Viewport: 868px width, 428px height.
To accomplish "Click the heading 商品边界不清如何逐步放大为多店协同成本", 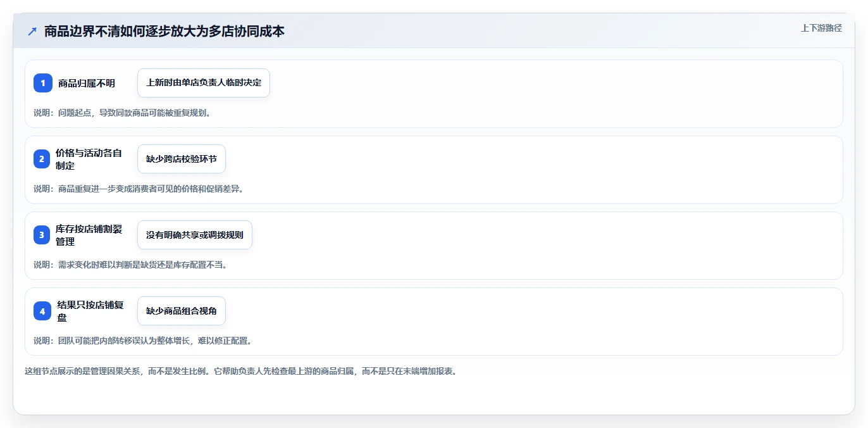I will coord(164,31).
